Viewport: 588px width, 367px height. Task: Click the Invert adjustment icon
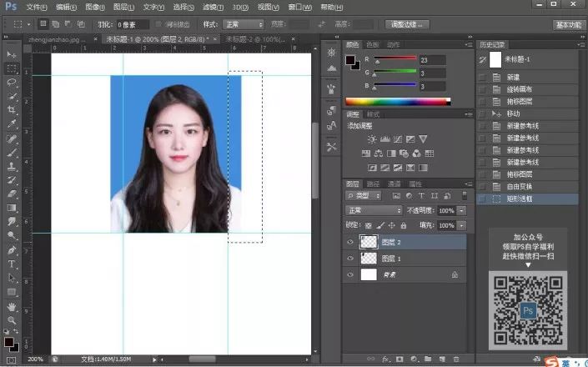372,168
